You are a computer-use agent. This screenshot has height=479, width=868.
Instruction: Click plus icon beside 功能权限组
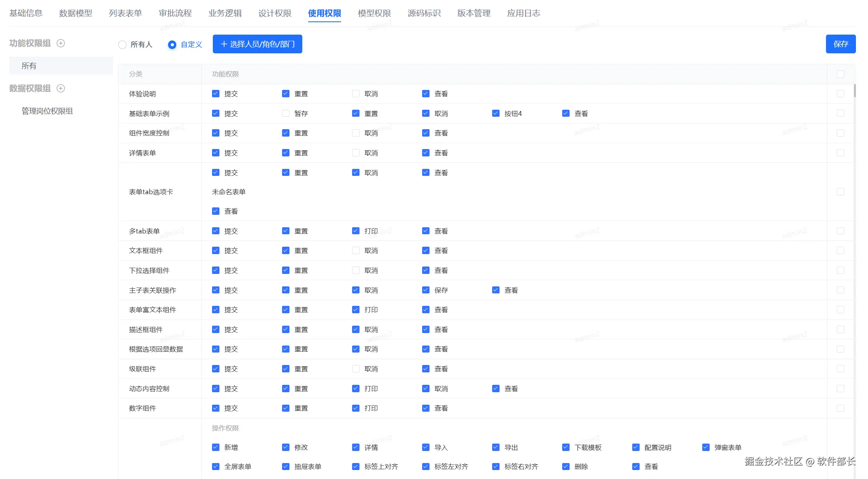coord(61,43)
